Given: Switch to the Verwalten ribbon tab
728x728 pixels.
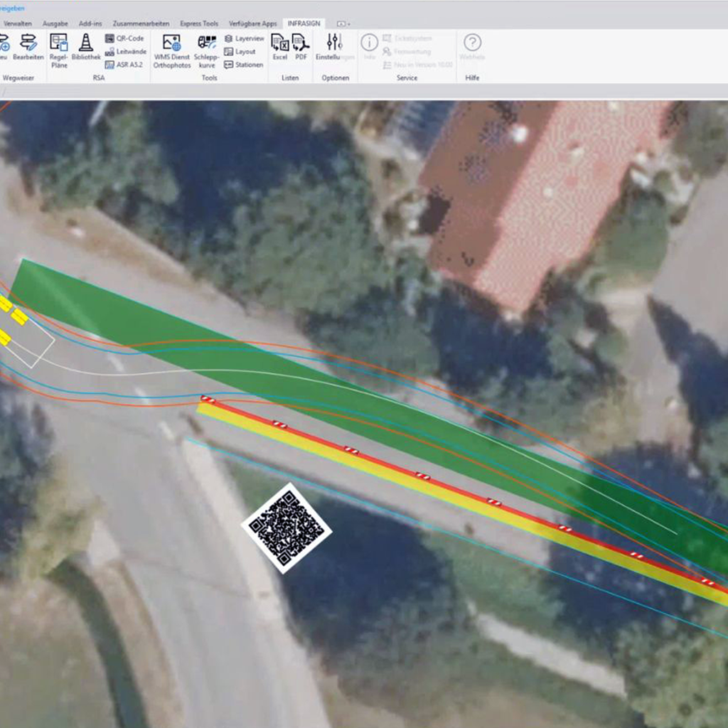Looking at the screenshot, I should [18, 23].
